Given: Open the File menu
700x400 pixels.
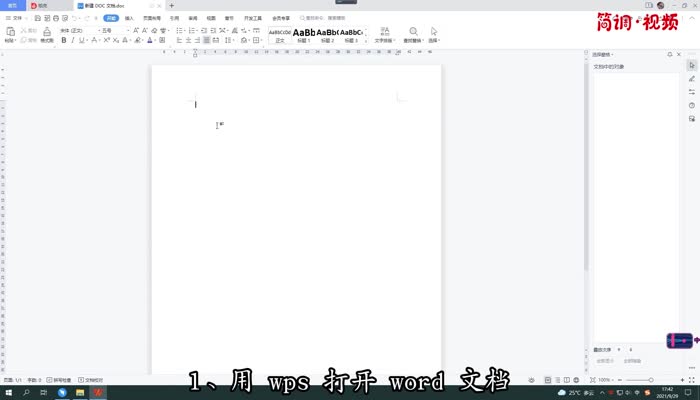Looking at the screenshot, I should (15, 18).
